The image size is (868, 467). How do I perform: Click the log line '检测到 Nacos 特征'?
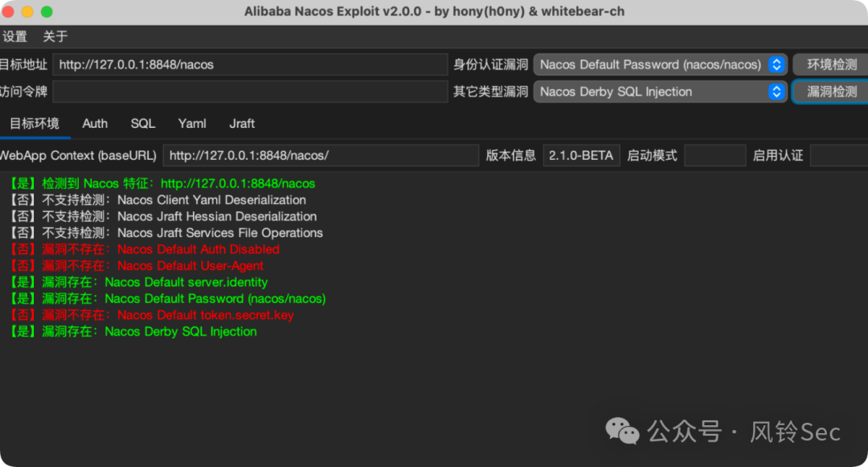162,184
